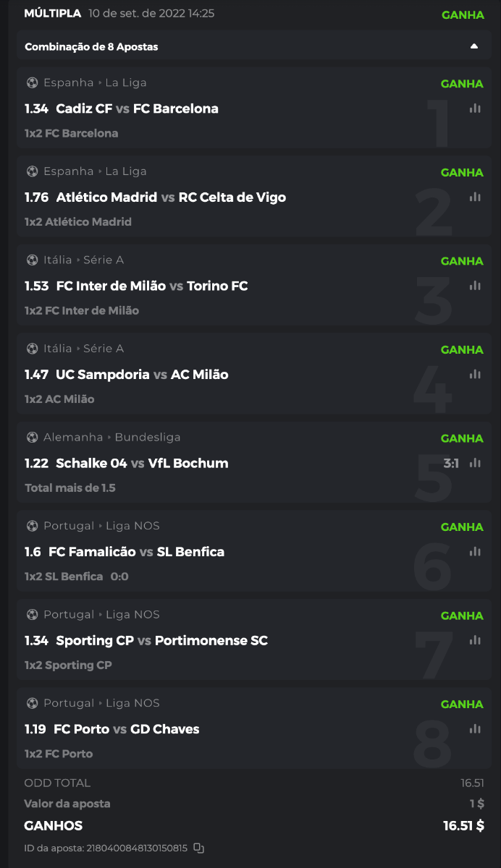
Task: Click the Combinação de 8 Apostas header
Action: pyautogui.click(x=91, y=47)
